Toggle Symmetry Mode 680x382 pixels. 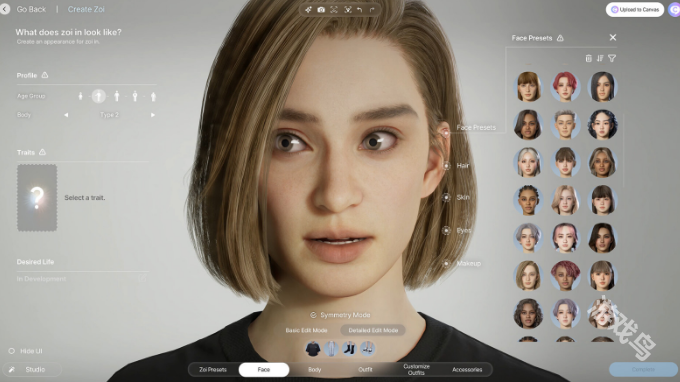(x=340, y=315)
